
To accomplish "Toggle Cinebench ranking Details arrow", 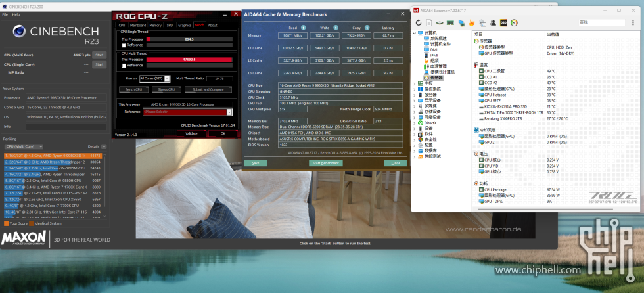I will (x=104, y=146).
